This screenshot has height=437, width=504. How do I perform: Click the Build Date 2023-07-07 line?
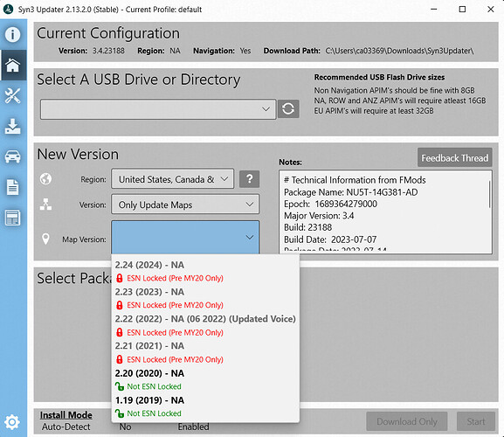(x=330, y=239)
